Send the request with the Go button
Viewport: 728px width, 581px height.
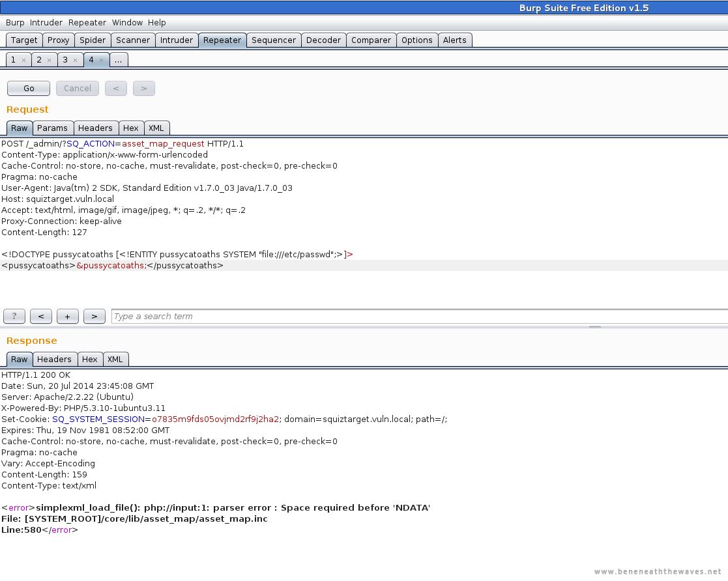(x=29, y=88)
